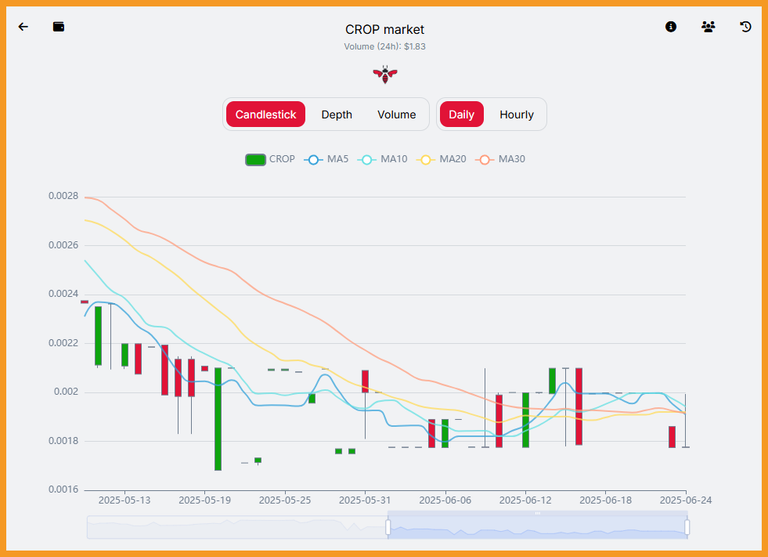Click the highlighted range in the zoom slider

pos(537,528)
